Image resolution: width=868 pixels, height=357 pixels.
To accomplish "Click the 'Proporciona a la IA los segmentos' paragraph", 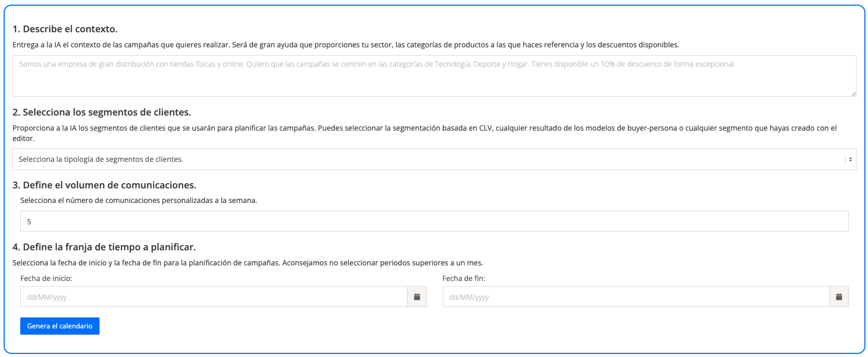I will [x=424, y=128].
